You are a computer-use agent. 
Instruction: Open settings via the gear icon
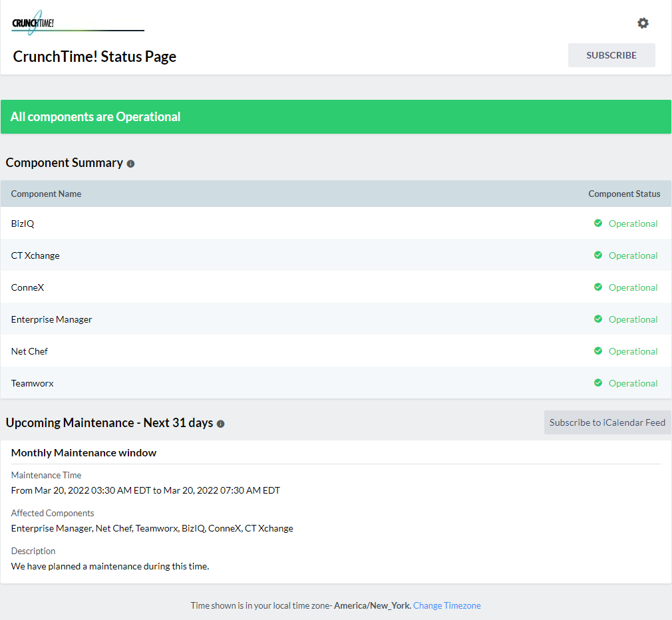643,23
